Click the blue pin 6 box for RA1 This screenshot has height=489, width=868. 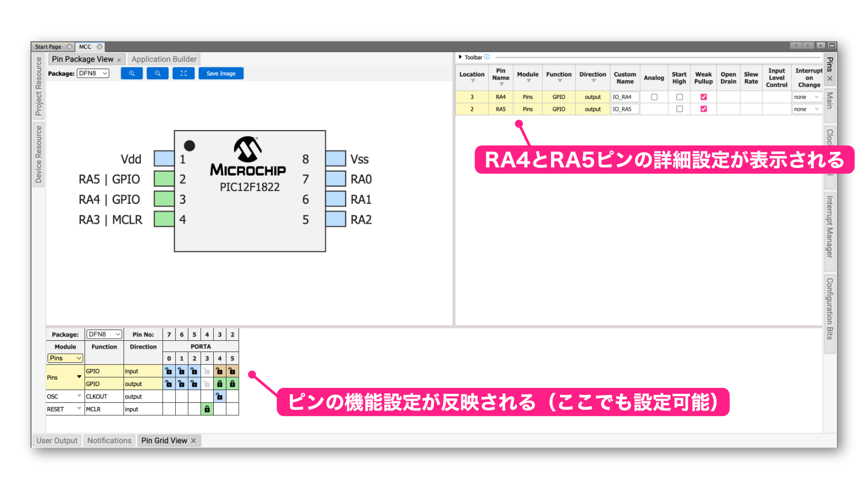pos(336,199)
